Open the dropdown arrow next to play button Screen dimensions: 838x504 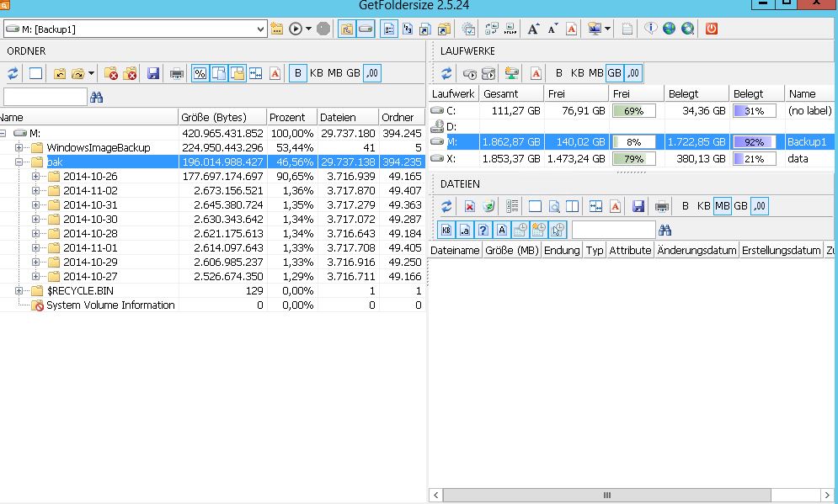(308, 29)
